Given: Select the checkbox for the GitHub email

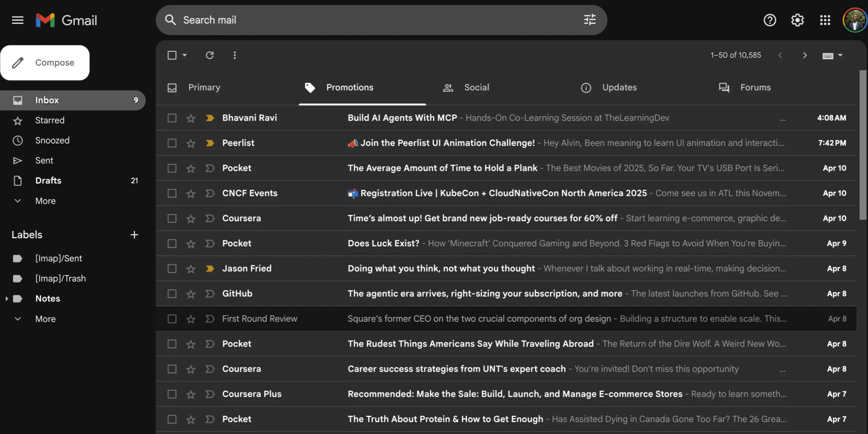Looking at the screenshot, I should [172, 293].
